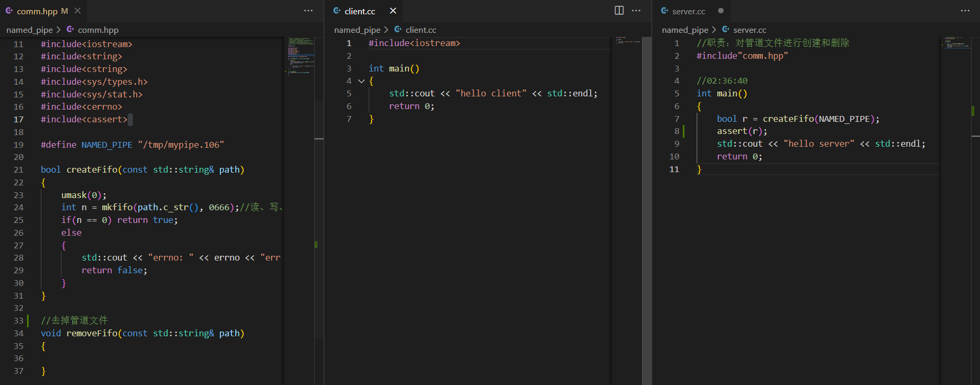Open more actions menu for comm.hpp group

click(308, 11)
